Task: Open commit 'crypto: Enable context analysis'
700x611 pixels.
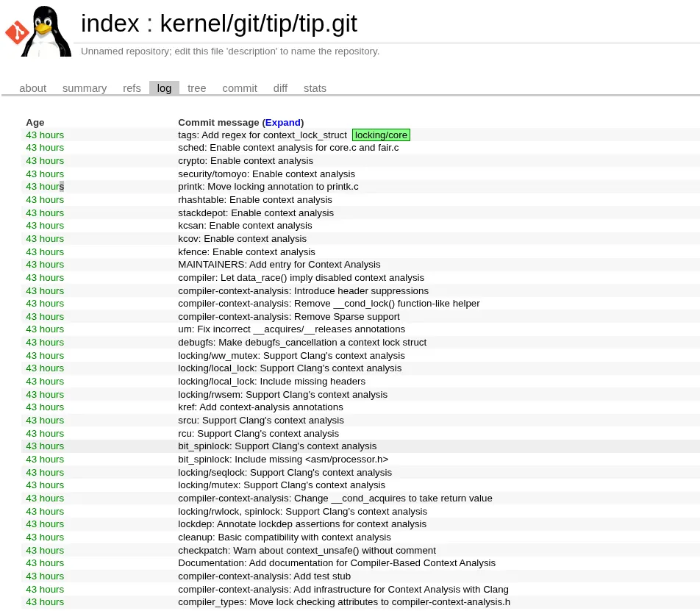Action: pos(246,160)
